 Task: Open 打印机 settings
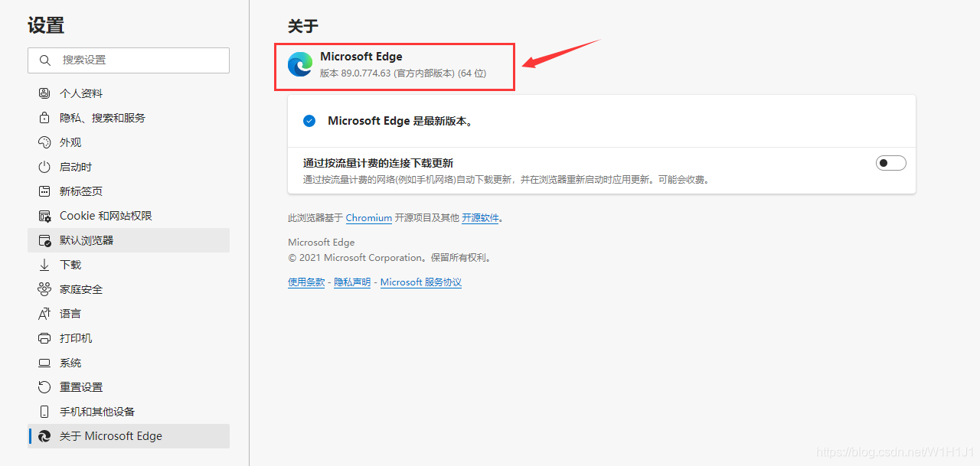(129, 338)
